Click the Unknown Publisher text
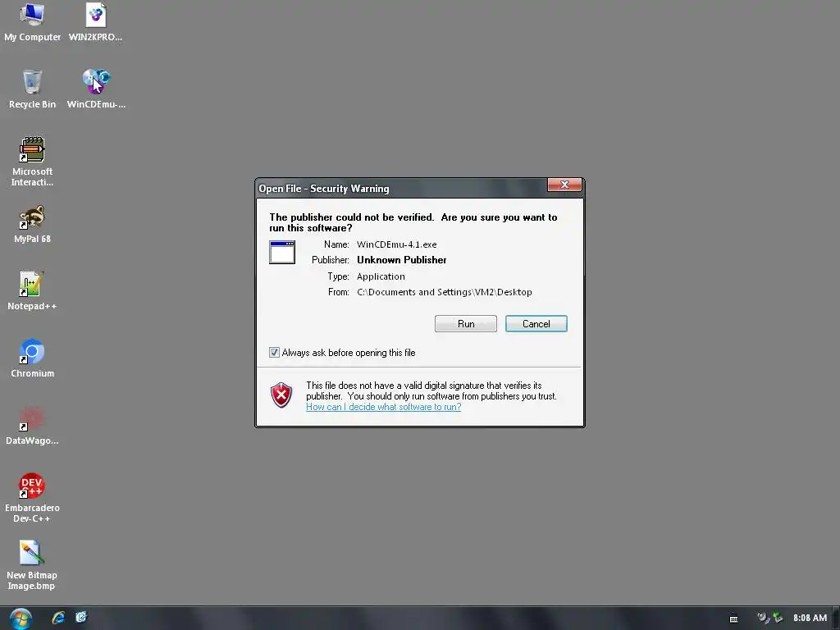840x630 pixels. 402,260
